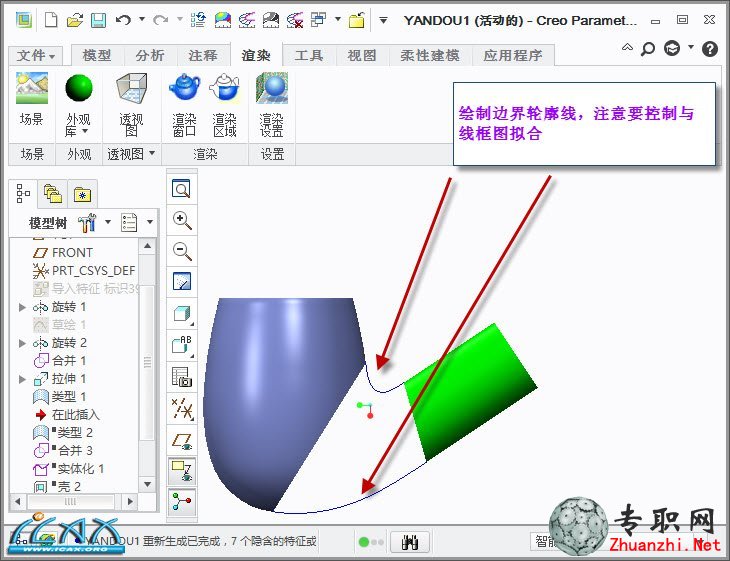The width and height of the screenshot is (730, 561).
Task: Refit the model in the graphics window
Action: click(182, 189)
